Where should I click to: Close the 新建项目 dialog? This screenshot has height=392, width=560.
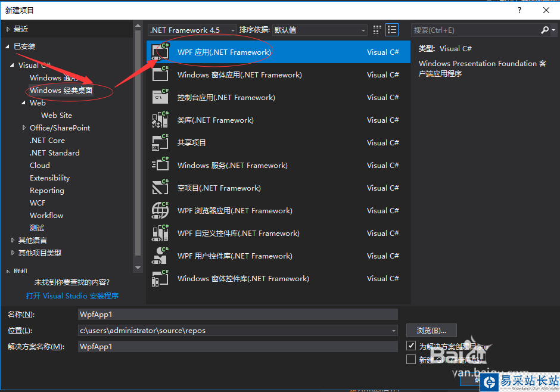[546, 10]
